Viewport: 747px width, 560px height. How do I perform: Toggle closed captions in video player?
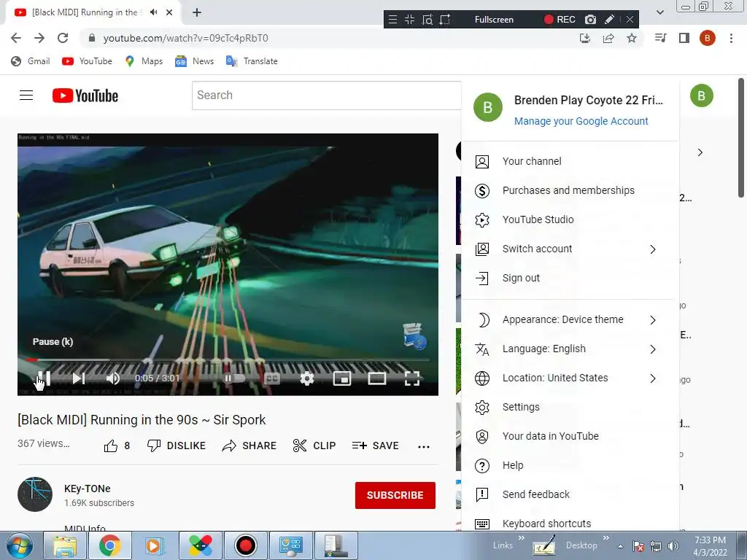pyautogui.click(x=271, y=378)
